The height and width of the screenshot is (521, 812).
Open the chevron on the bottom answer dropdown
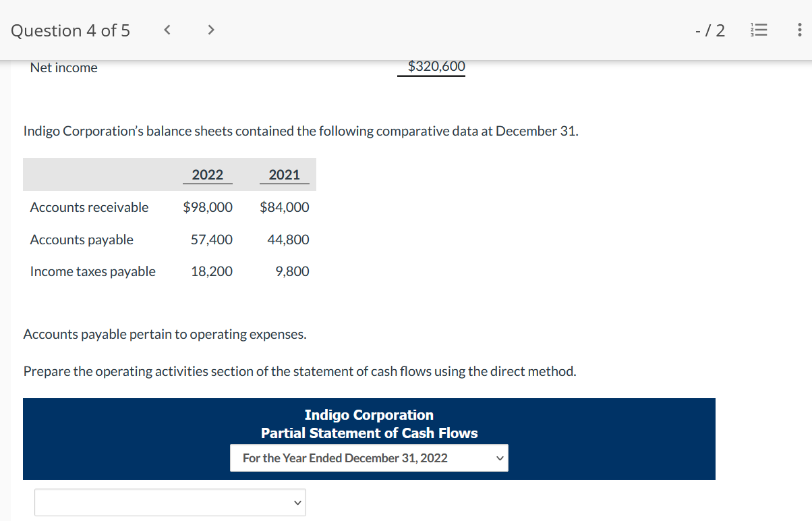[x=297, y=502]
